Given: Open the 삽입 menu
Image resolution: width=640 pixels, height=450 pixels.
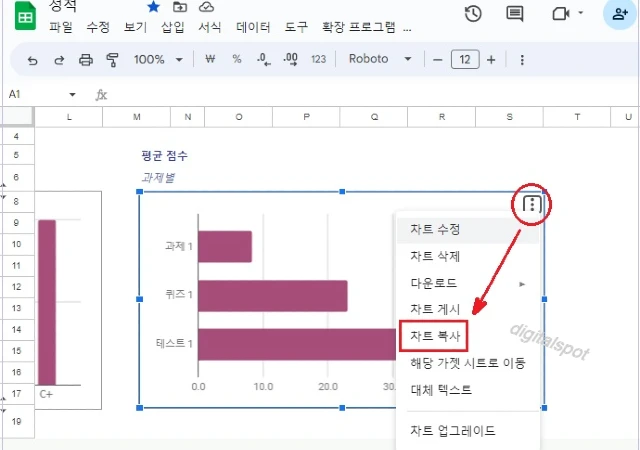Looking at the screenshot, I should pyautogui.click(x=172, y=27).
